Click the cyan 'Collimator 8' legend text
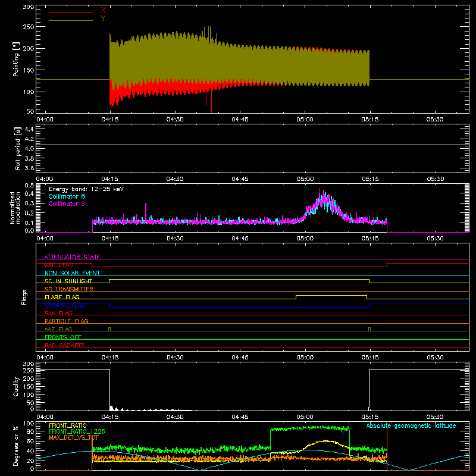 tap(67, 196)
